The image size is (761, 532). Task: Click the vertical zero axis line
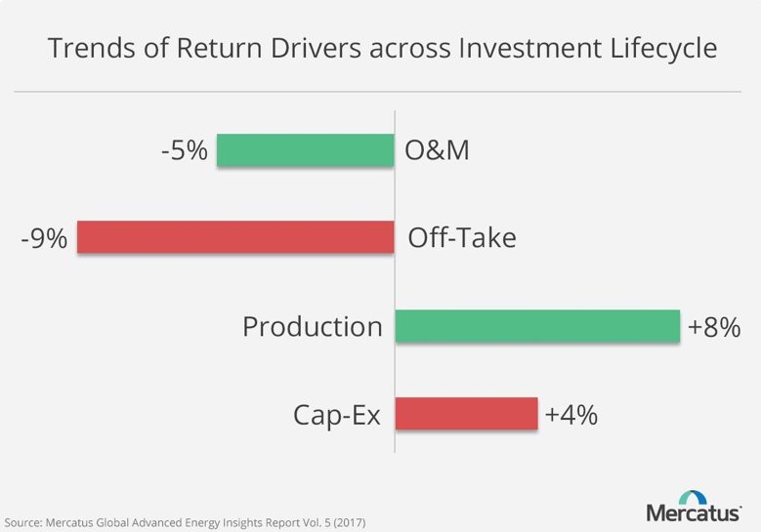click(395, 283)
